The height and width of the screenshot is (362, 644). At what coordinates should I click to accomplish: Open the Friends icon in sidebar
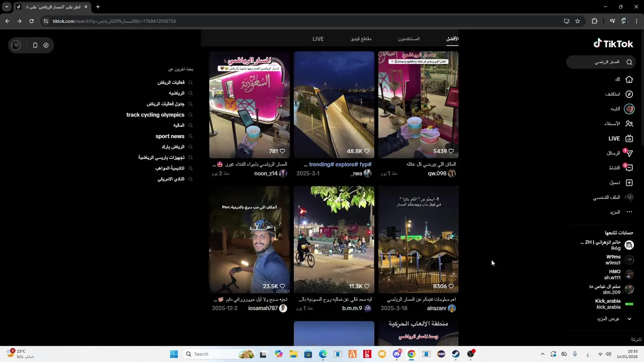[629, 124]
